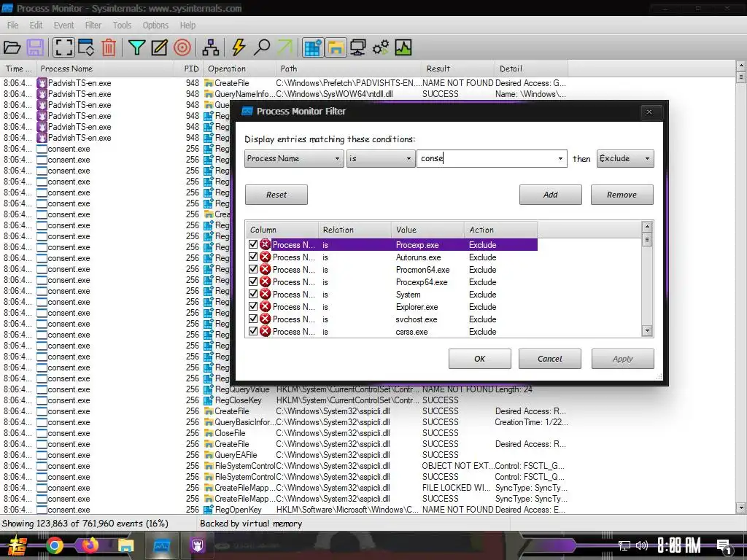Screen dimensions: 747x560
Task: Toggle Show Registry Activity toolbar icon
Action: [312, 47]
